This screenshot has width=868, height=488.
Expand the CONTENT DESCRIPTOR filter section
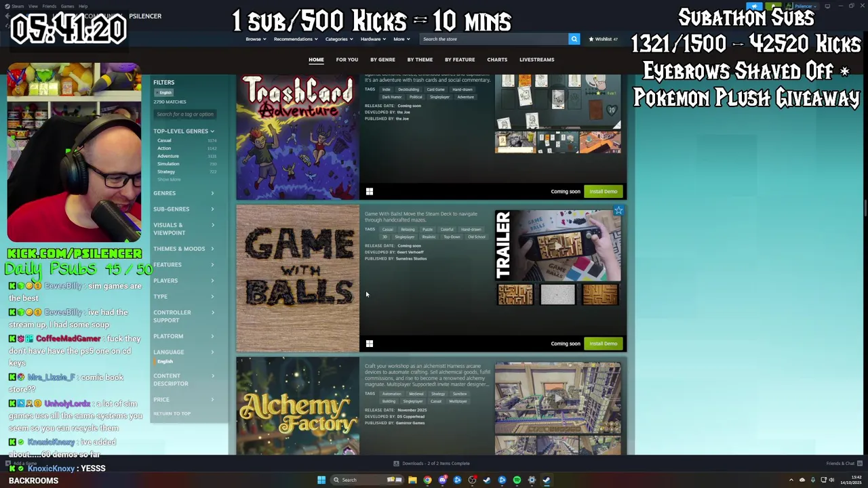184,380
